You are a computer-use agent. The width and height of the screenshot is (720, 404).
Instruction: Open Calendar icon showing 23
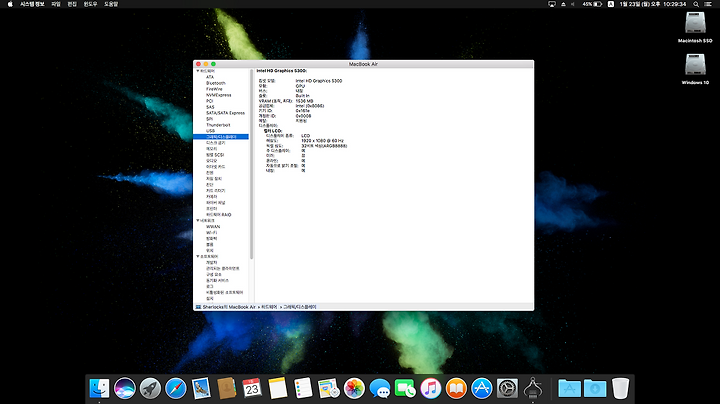[x=252, y=388]
